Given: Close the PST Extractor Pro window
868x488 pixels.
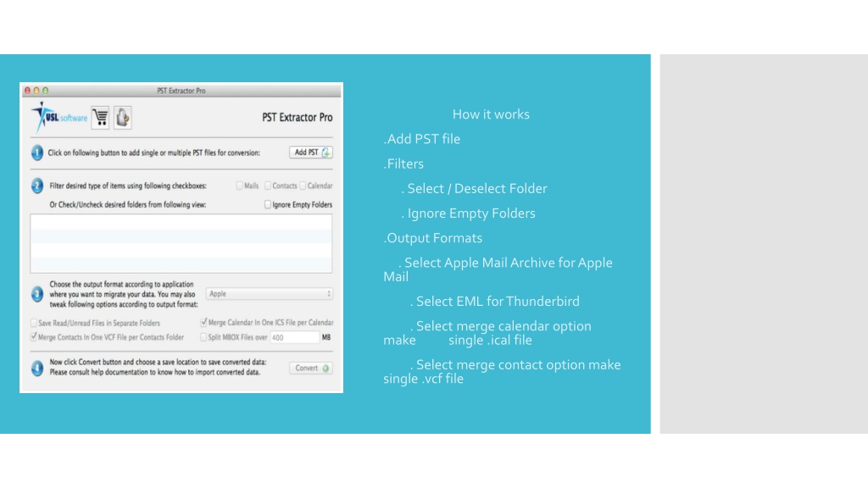Looking at the screenshot, I should (x=27, y=90).
